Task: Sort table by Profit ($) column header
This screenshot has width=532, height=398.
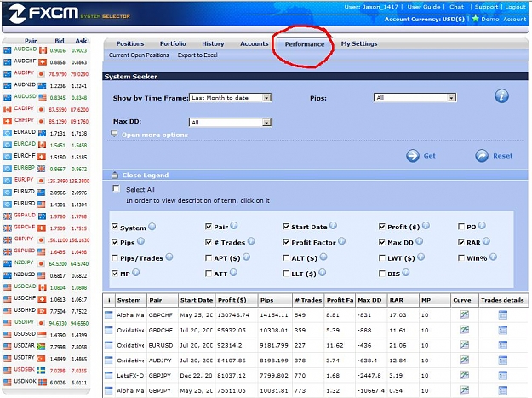Action: [237, 300]
